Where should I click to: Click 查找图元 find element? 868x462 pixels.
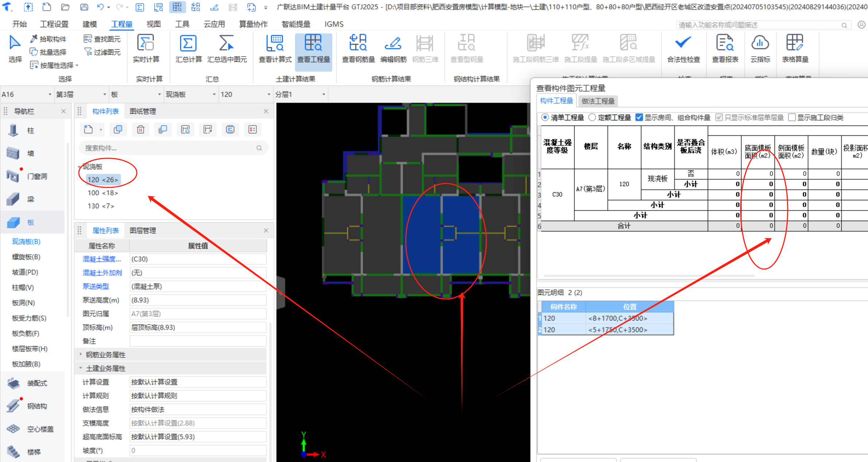click(102, 39)
